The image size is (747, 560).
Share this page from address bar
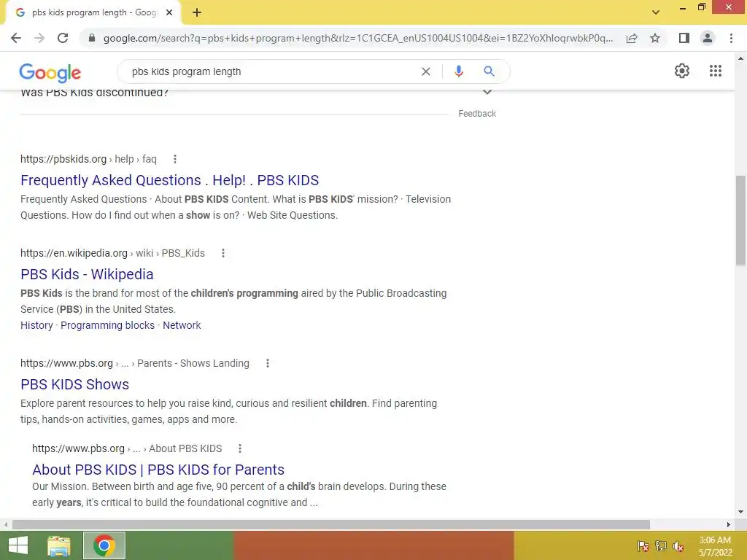click(x=632, y=38)
